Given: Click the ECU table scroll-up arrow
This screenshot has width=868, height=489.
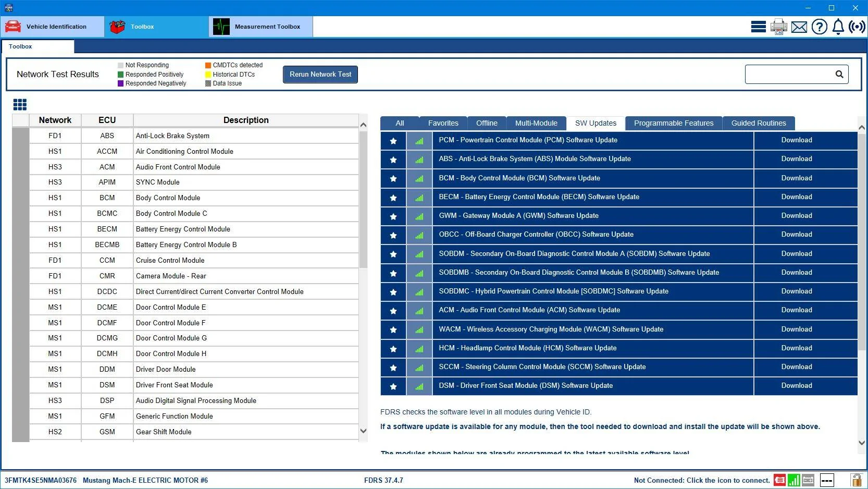Looking at the screenshot, I should [x=363, y=125].
